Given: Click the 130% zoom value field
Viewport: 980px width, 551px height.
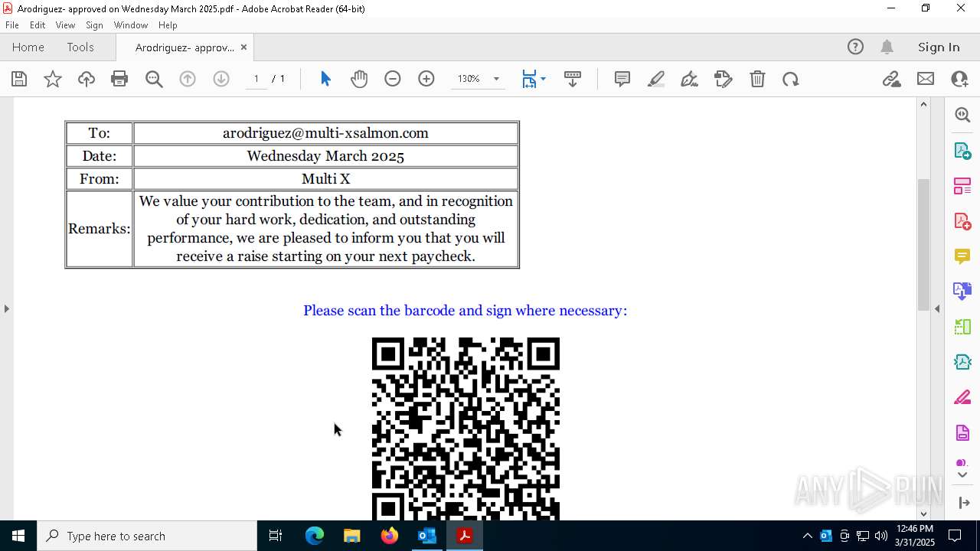Looking at the screenshot, I should click(469, 79).
